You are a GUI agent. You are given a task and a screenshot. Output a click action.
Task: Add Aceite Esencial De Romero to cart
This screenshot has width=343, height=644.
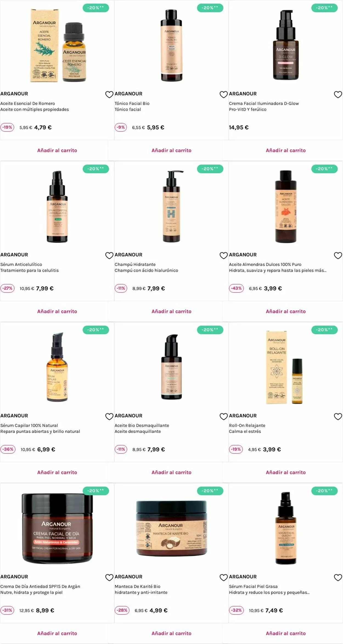point(57,150)
